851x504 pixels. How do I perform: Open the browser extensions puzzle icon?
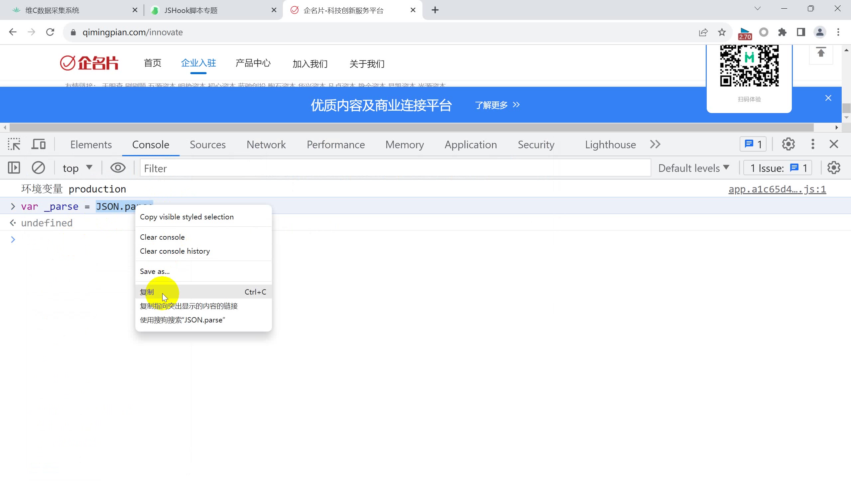(x=783, y=32)
